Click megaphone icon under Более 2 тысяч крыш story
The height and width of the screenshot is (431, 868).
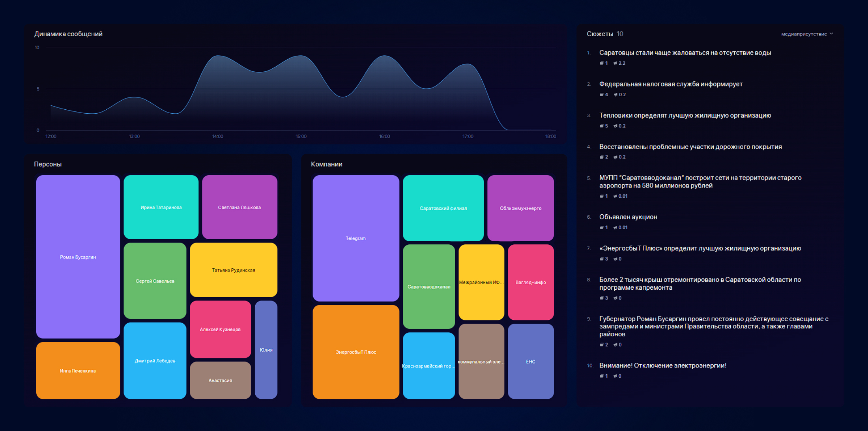click(615, 298)
